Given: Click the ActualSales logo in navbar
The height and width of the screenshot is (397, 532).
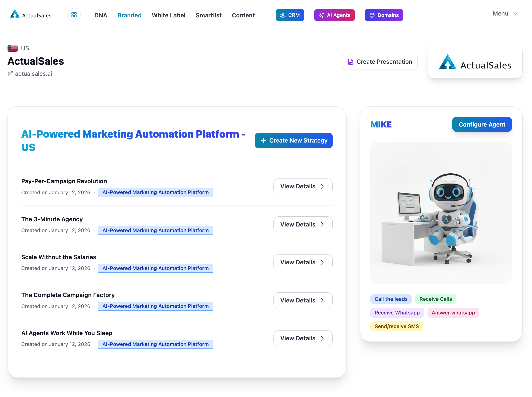Looking at the screenshot, I should tap(31, 14).
